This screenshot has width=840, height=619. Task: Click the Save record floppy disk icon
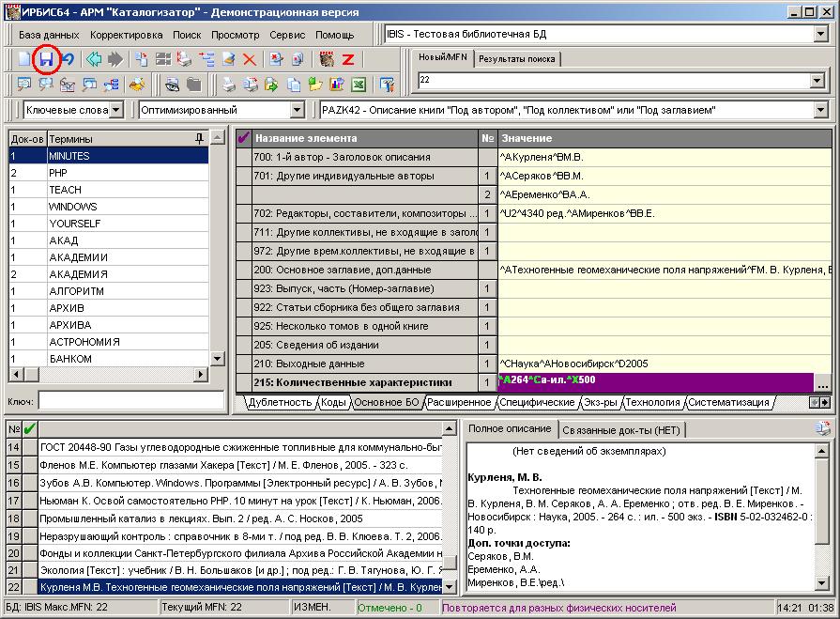point(46,59)
